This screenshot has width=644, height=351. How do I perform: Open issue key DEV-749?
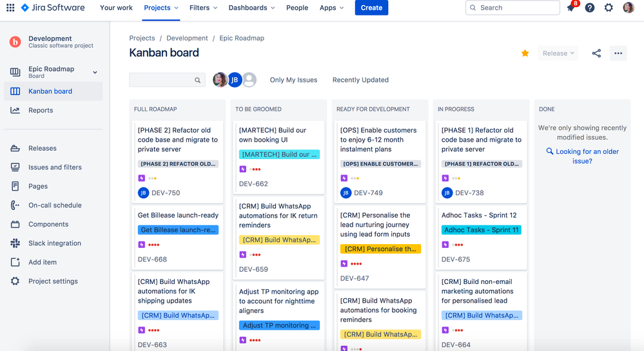click(x=368, y=193)
